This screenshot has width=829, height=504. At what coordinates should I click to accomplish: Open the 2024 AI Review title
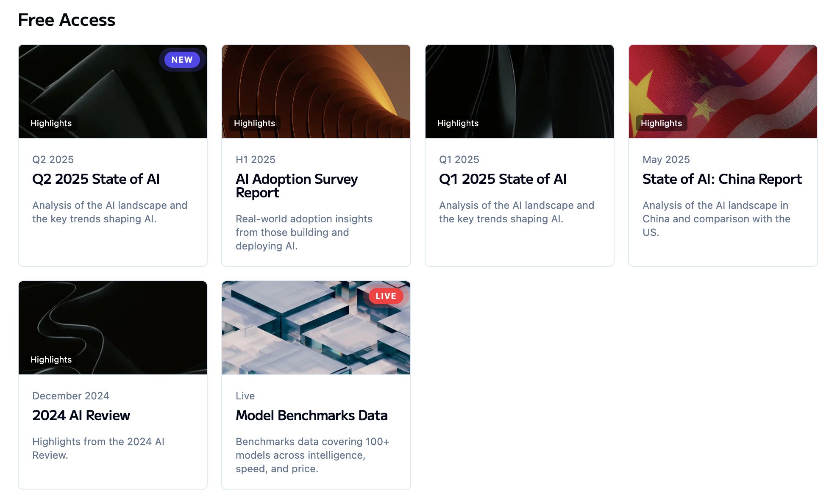(81, 415)
